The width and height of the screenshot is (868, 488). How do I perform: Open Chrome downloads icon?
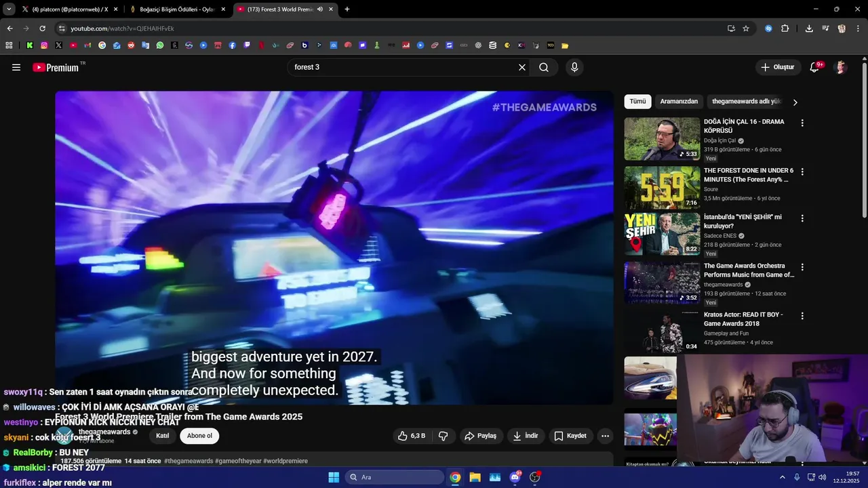click(x=809, y=28)
